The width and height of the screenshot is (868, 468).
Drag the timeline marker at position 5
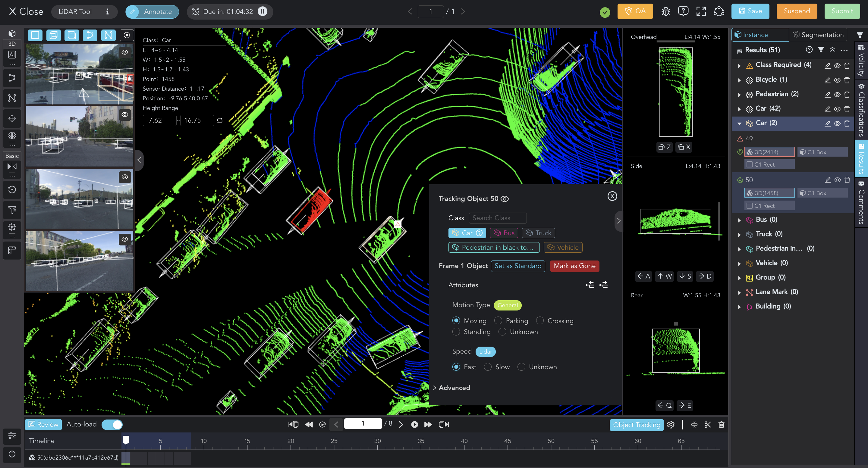pyautogui.click(x=126, y=439)
